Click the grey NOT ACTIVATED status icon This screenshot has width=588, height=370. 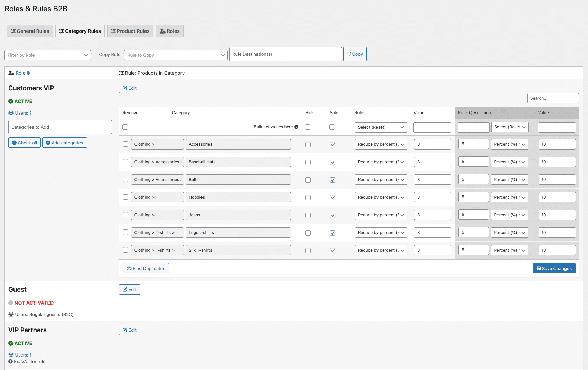11,303
